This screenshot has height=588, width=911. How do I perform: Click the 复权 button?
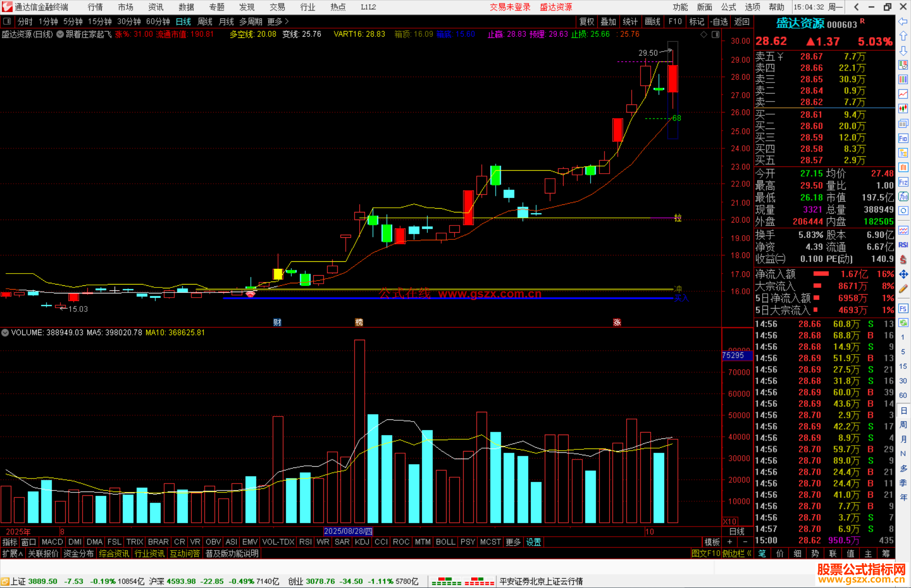(x=586, y=21)
